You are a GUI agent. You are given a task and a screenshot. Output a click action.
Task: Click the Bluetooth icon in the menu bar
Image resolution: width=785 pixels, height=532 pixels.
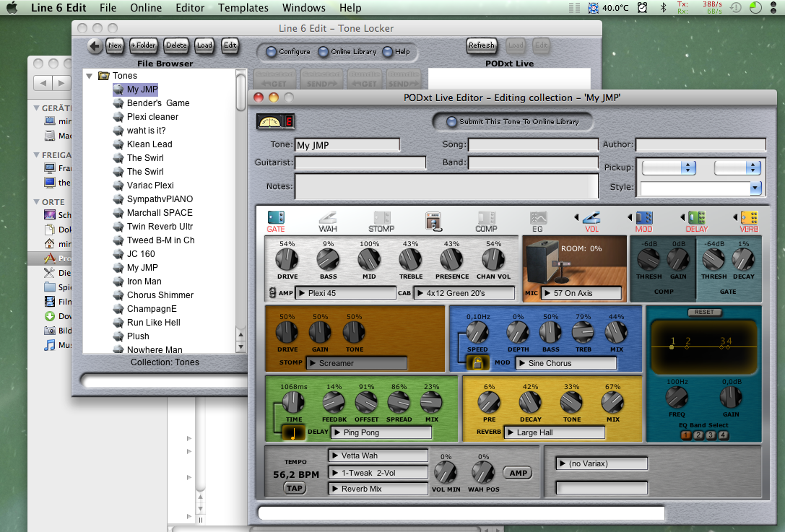664,7
